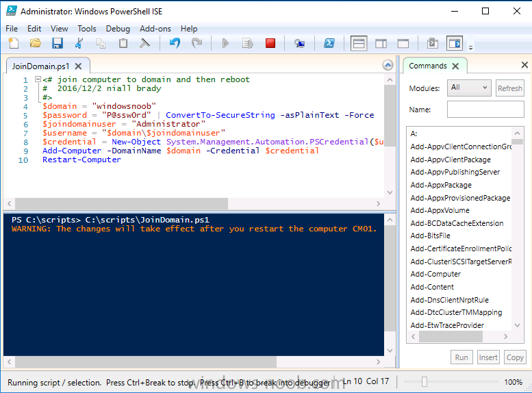Image resolution: width=532 pixels, height=393 pixels.
Task: Open the Debug menu
Action: [x=118, y=29]
